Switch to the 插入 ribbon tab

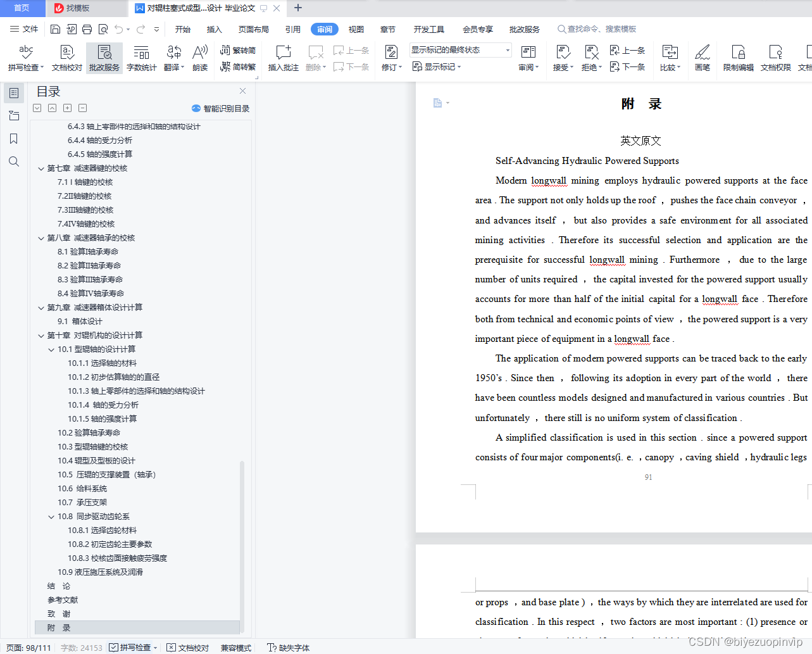(215, 29)
